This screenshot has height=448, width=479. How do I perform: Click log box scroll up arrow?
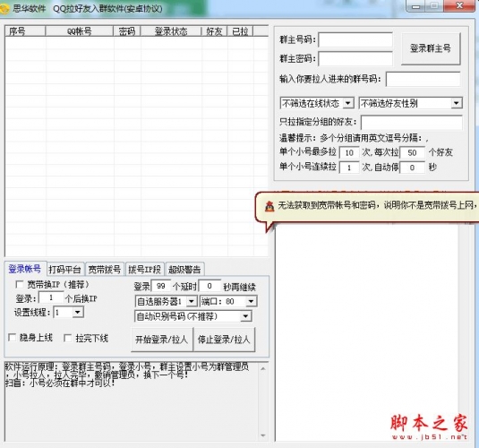pos(263,369)
